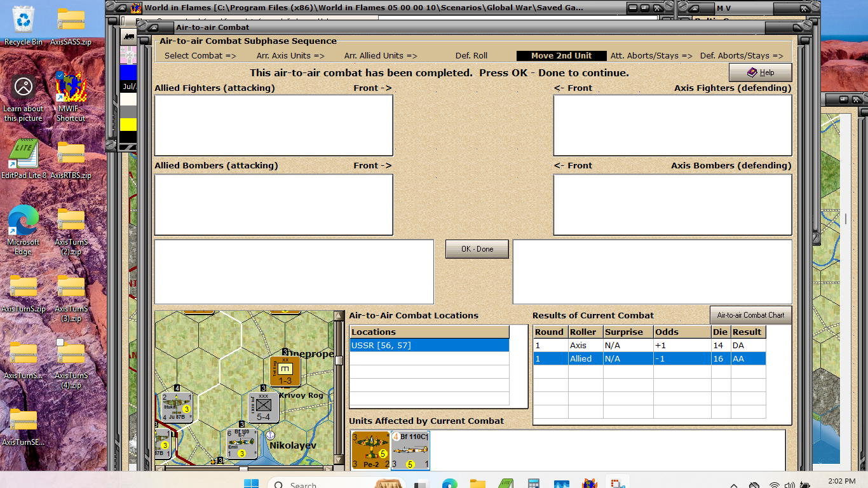The width and height of the screenshot is (868, 488).
Task: Open the Recycle Bin desktop icon
Action: (x=24, y=25)
